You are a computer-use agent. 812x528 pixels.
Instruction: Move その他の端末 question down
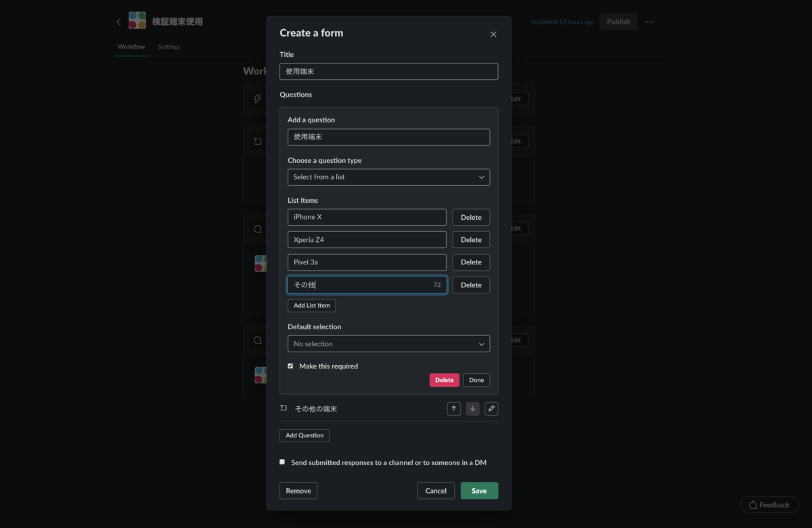473,409
